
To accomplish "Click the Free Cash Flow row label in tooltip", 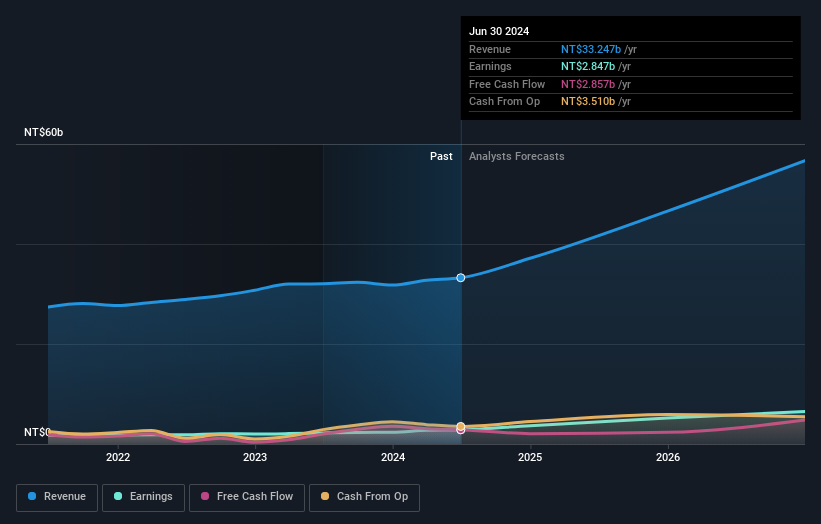I will (x=507, y=84).
